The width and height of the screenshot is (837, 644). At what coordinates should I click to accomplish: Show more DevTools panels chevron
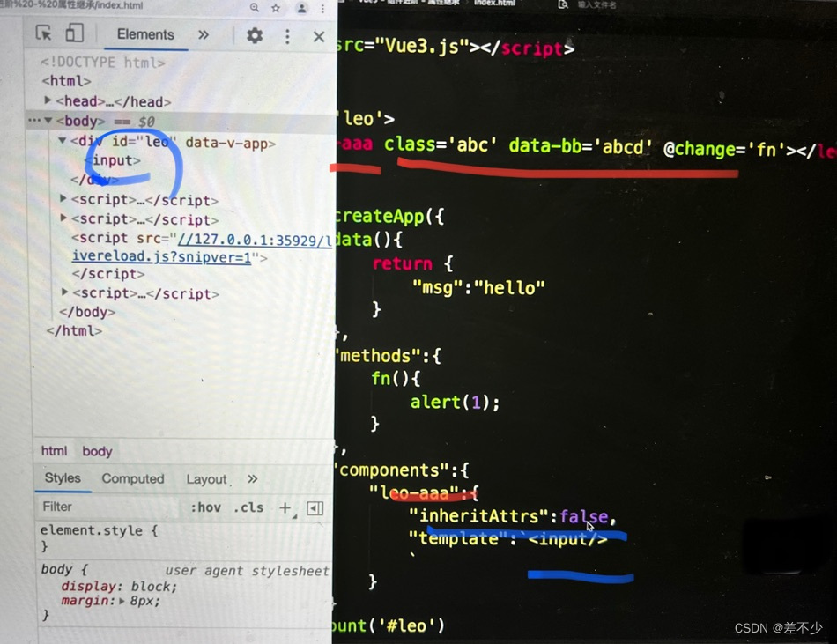tap(204, 35)
